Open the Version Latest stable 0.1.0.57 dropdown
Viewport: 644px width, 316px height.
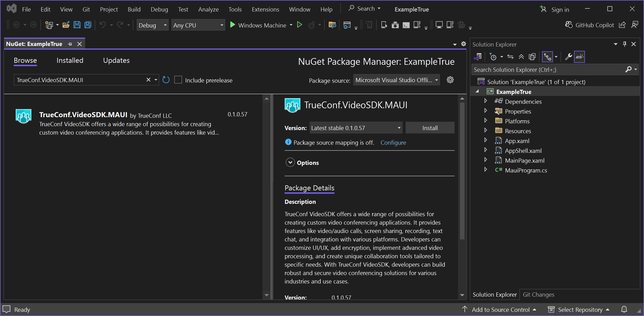pyautogui.click(x=356, y=128)
